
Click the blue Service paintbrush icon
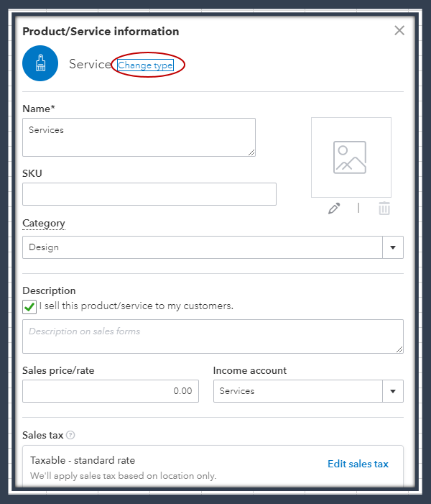40,64
